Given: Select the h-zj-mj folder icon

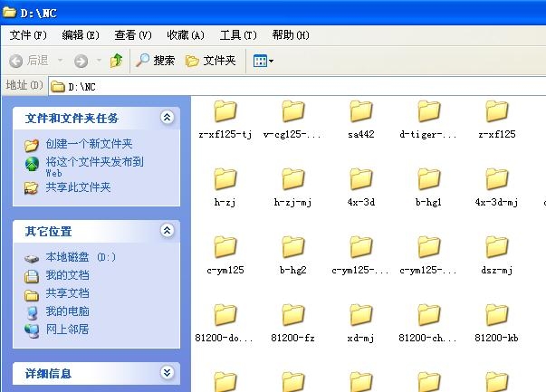Looking at the screenshot, I should pyautogui.click(x=292, y=179).
